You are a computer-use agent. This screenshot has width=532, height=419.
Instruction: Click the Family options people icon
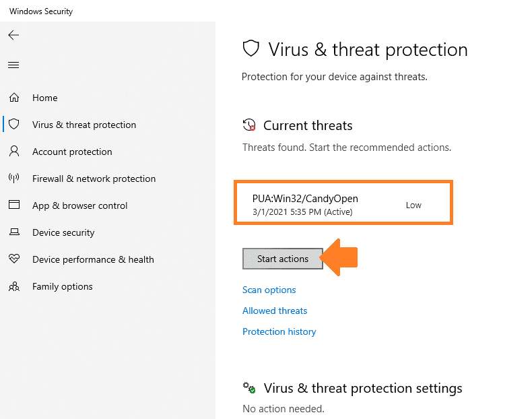[x=14, y=286]
